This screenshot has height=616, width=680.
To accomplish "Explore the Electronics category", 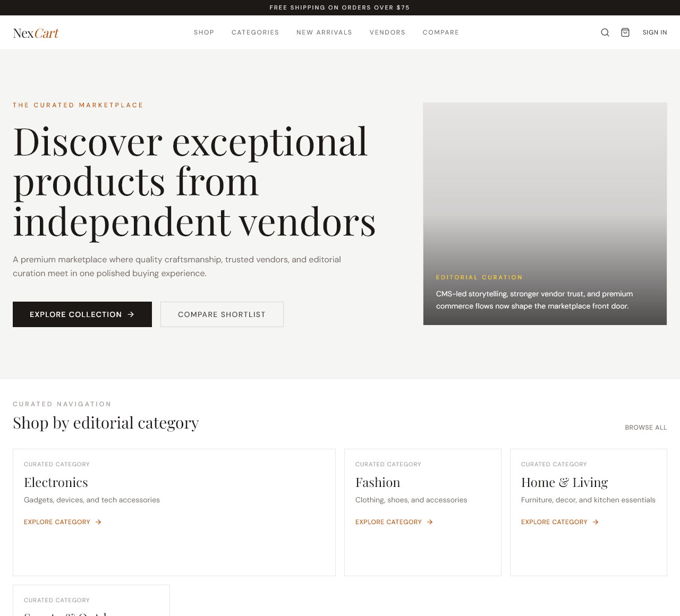I will pyautogui.click(x=57, y=522).
